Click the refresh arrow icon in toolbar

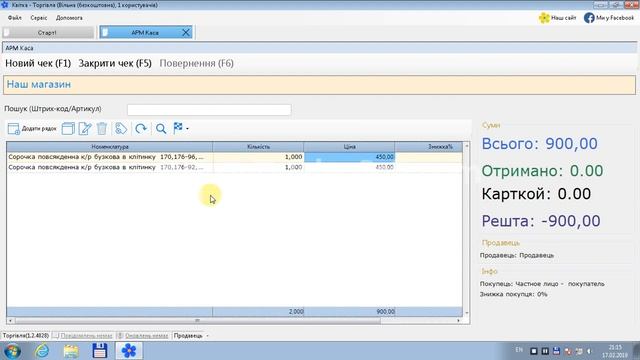pos(141,129)
